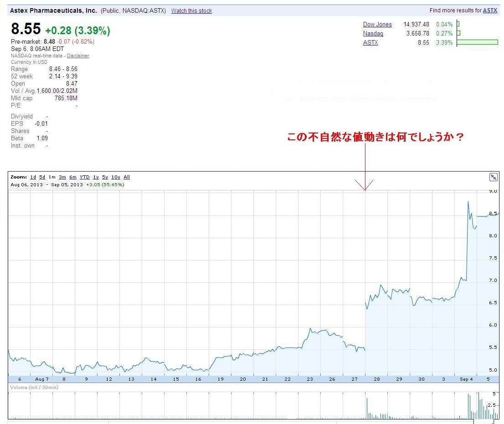Click the 'Aug 7' date axis label
504x424 pixels.
pos(42,379)
